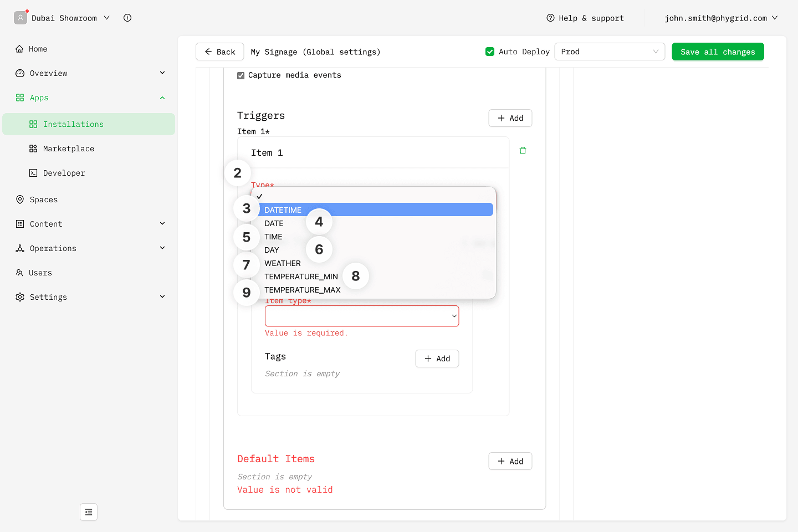Viewport: 798px width, 532px height.
Task: Go to the Users page
Action: [x=40, y=273]
